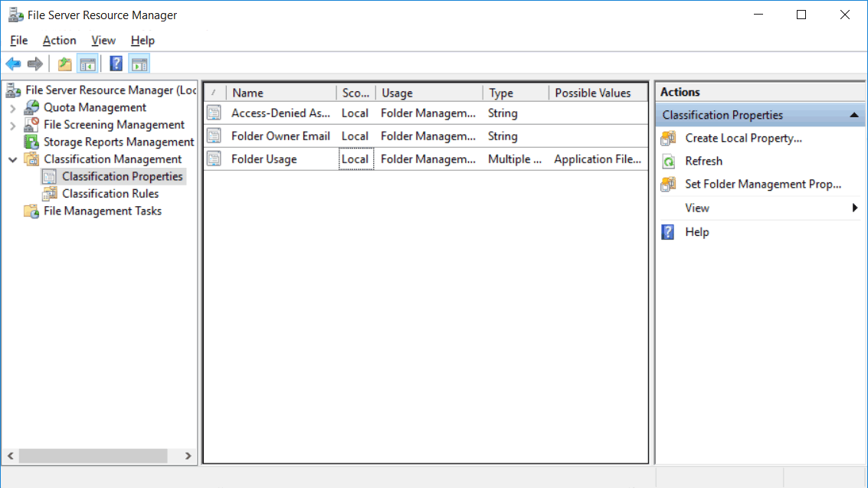The image size is (868, 488).
Task: Click the tree pane horizontal scrollbar thumb
Action: pyautogui.click(x=93, y=456)
